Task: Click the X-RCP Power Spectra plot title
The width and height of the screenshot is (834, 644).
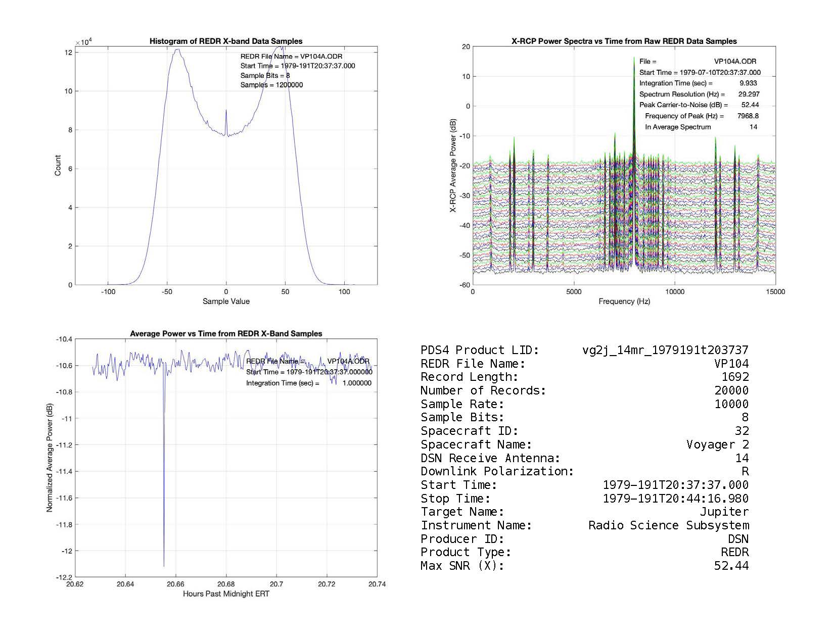Action: [x=624, y=41]
